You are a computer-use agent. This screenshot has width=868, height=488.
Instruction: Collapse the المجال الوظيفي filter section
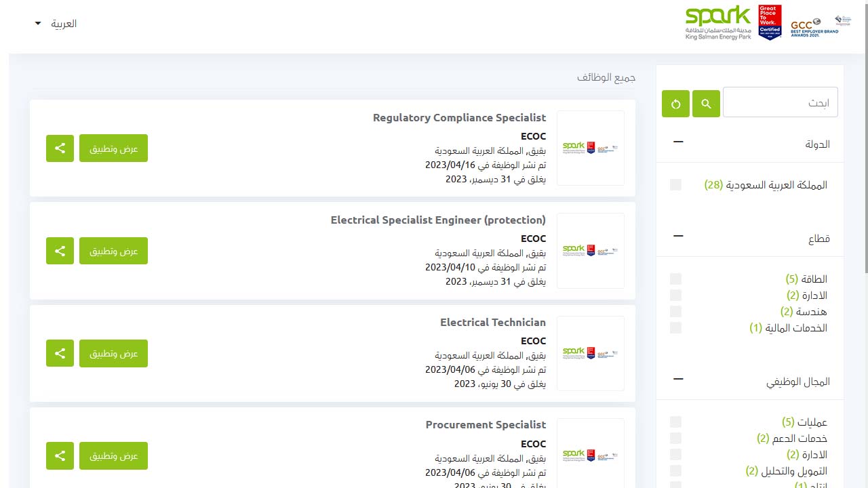click(678, 379)
